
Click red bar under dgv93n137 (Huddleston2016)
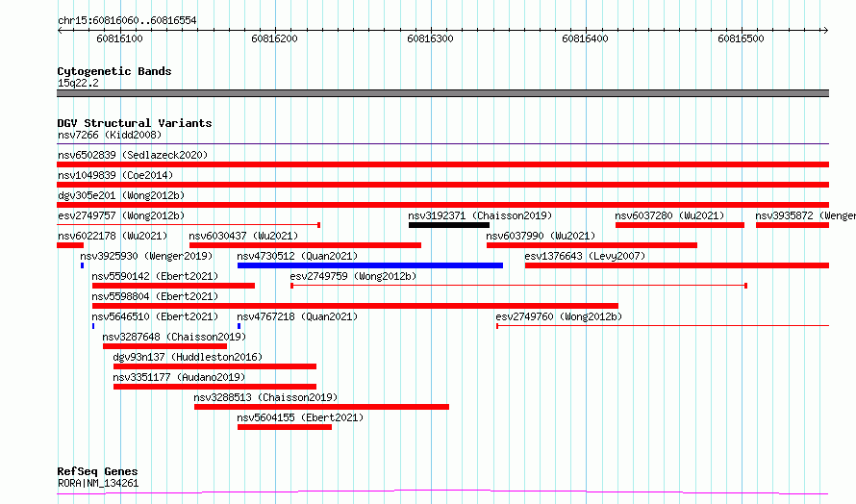point(215,366)
